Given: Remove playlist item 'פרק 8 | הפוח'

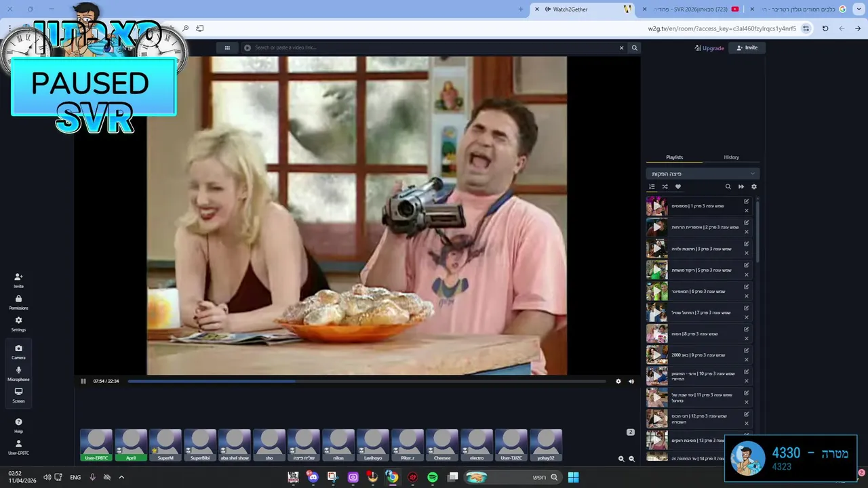Looking at the screenshot, I should pos(747,338).
